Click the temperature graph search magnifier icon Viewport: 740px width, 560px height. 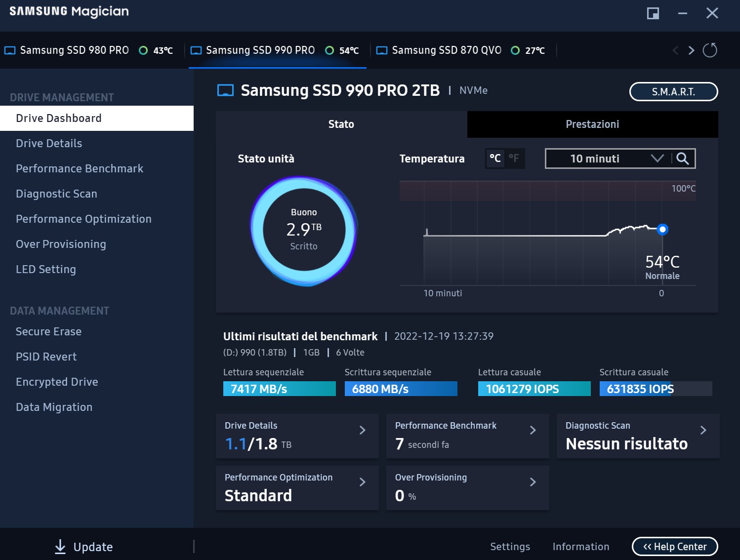(683, 159)
